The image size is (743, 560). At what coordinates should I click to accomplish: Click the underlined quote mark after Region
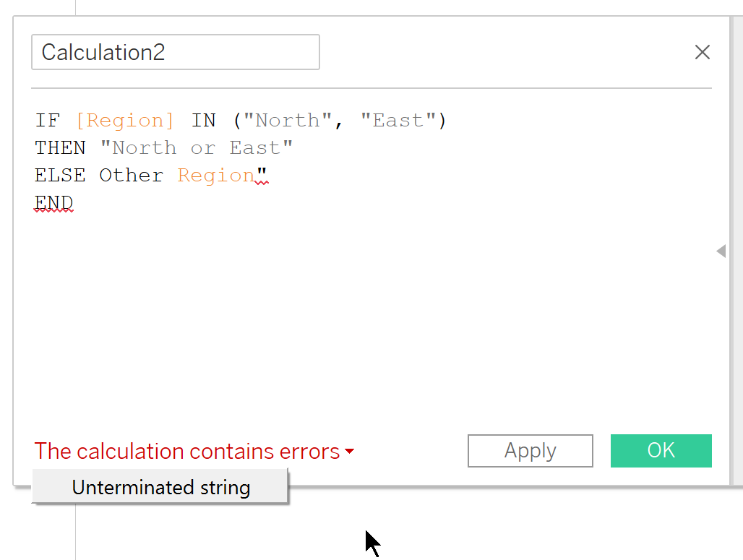tap(262, 174)
